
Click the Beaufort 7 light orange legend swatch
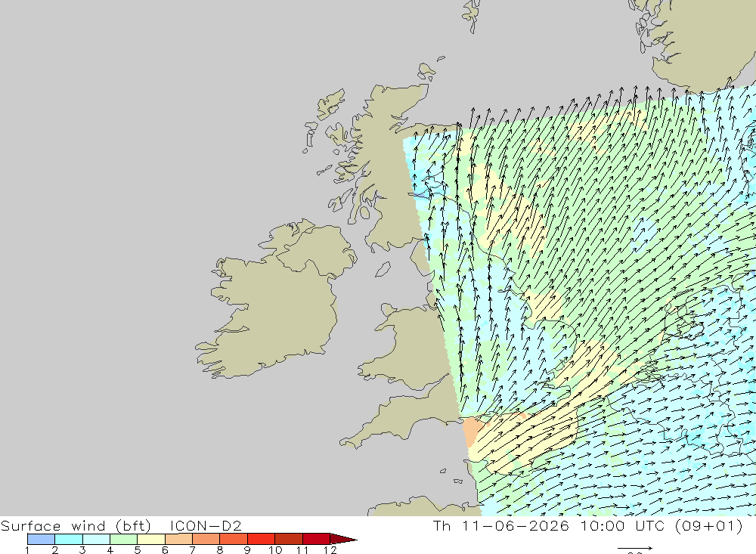pos(206,539)
